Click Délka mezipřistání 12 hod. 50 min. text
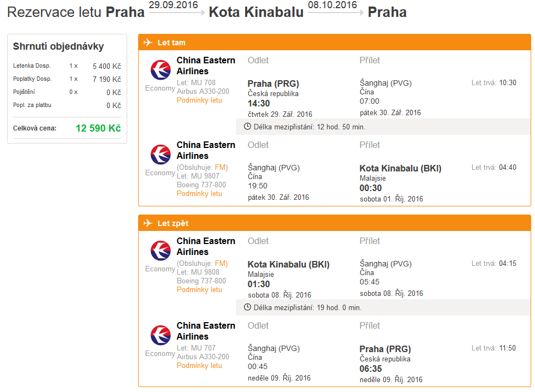The image size is (535, 392). tap(310, 127)
